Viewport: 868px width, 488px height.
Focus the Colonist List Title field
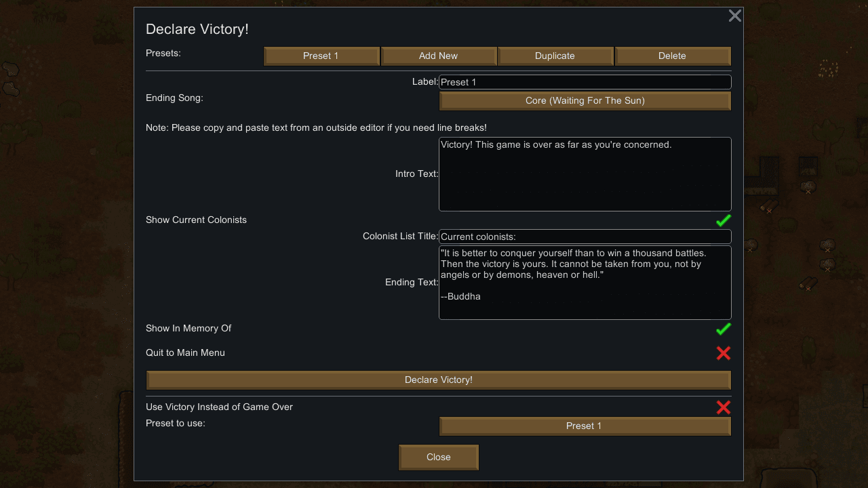[x=585, y=237]
